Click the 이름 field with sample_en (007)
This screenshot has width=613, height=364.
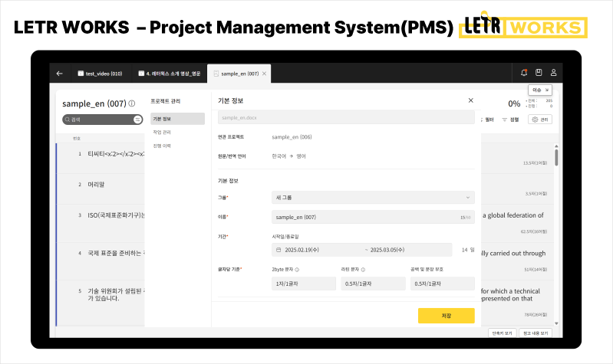tap(373, 217)
